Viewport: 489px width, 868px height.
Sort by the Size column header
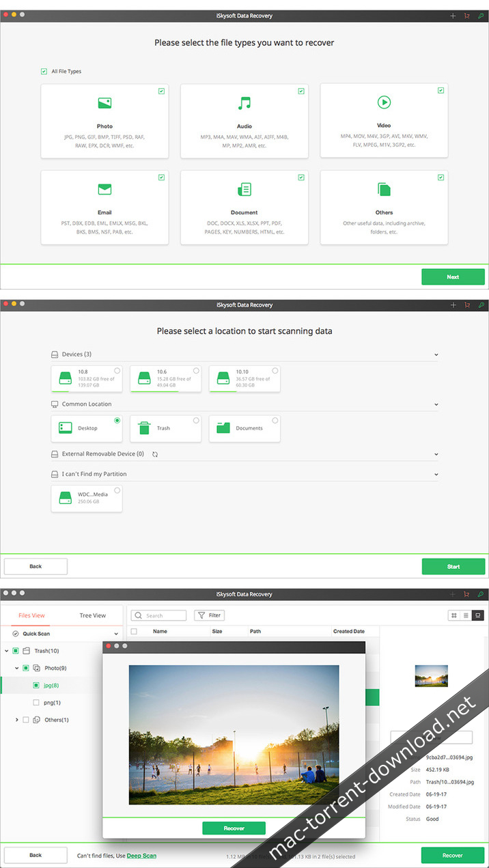click(217, 632)
